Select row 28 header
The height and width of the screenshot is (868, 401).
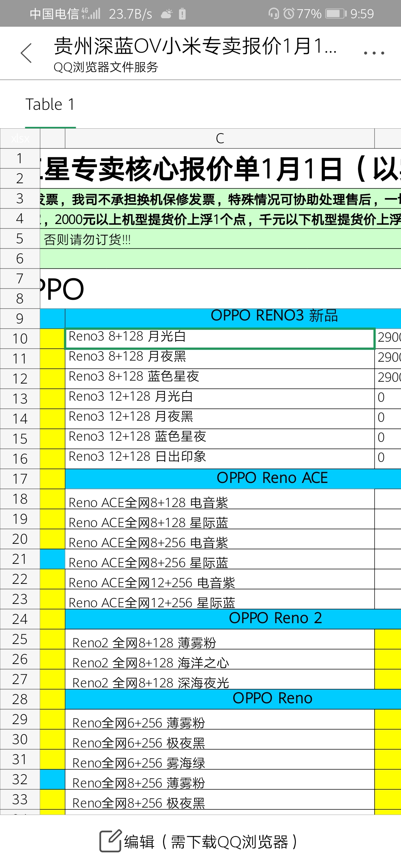[20, 699]
